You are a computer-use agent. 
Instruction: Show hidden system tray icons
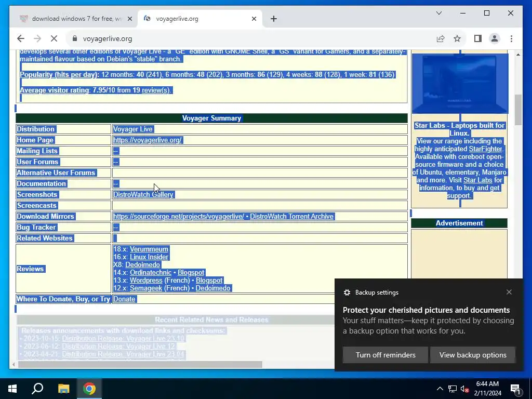(440, 389)
